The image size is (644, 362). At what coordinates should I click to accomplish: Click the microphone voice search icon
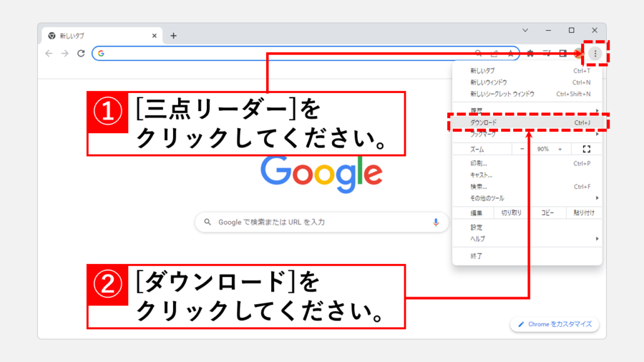[x=435, y=222]
